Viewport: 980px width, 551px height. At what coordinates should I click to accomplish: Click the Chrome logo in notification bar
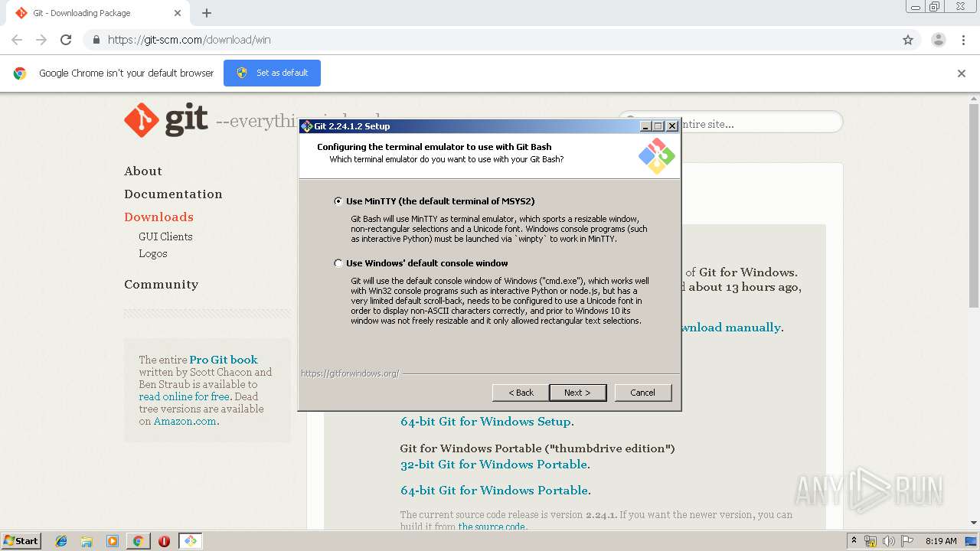pyautogui.click(x=20, y=73)
